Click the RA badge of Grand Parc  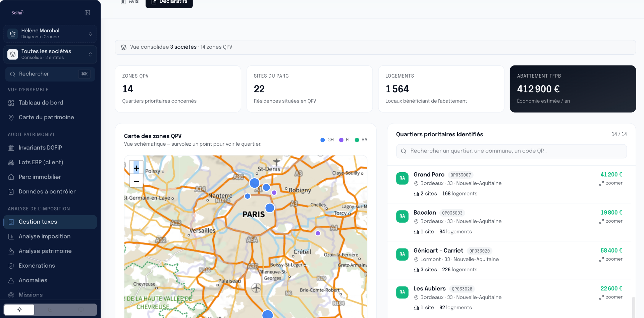(x=402, y=178)
